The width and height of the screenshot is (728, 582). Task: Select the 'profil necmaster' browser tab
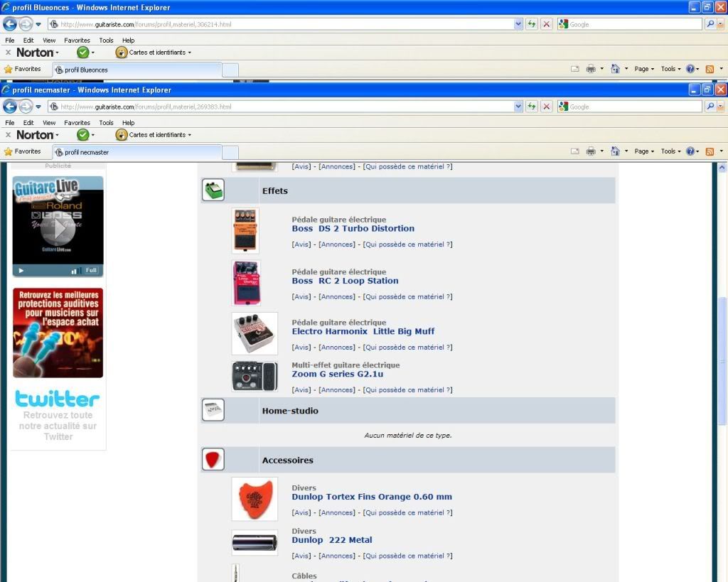[x=135, y=152]
